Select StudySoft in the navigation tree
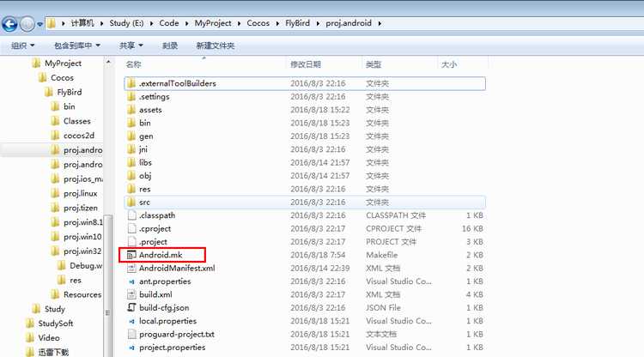644x357 pixels. (x=56, y=324)
